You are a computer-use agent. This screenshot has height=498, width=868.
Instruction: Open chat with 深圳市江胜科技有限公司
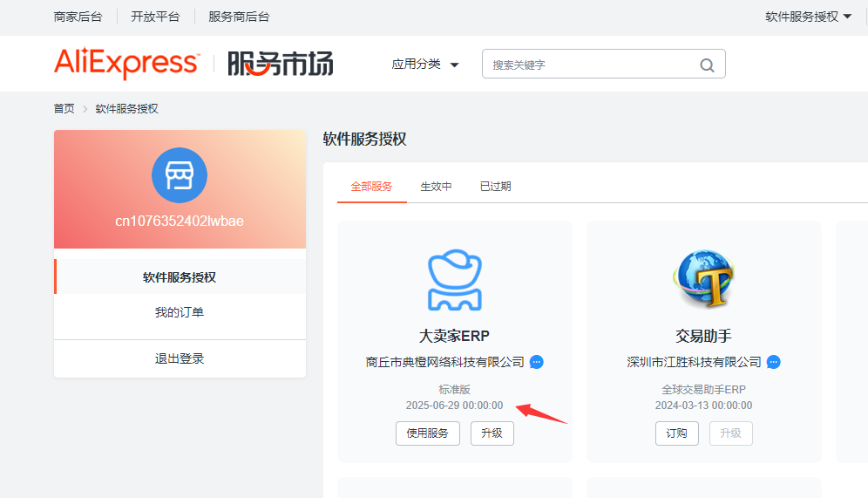[x=773, y=362]
